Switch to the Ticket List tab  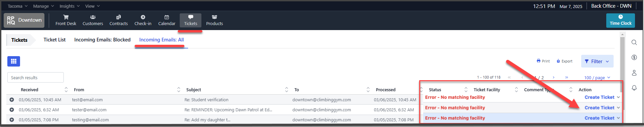click(54, 40)
